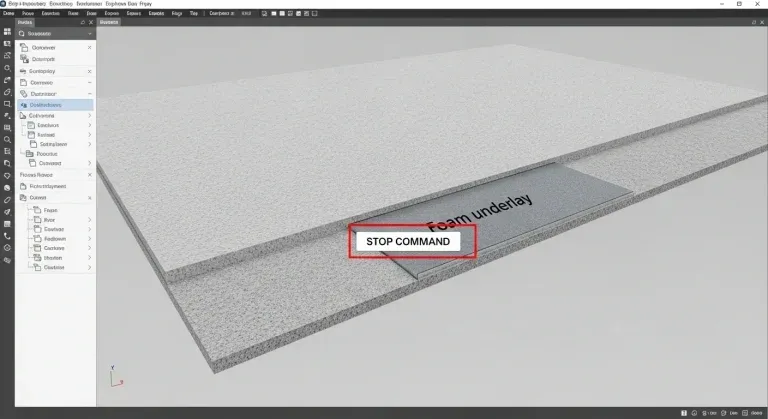Click the phone handset icon in the left sidebar
Image resolution: width=768 pixels, height=419 pixels.
tap(7, 236)
